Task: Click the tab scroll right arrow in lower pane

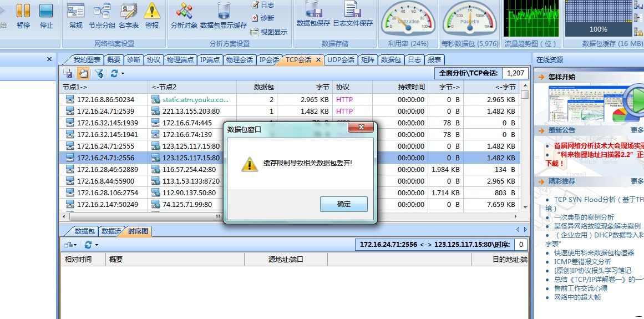Action: 525,230
